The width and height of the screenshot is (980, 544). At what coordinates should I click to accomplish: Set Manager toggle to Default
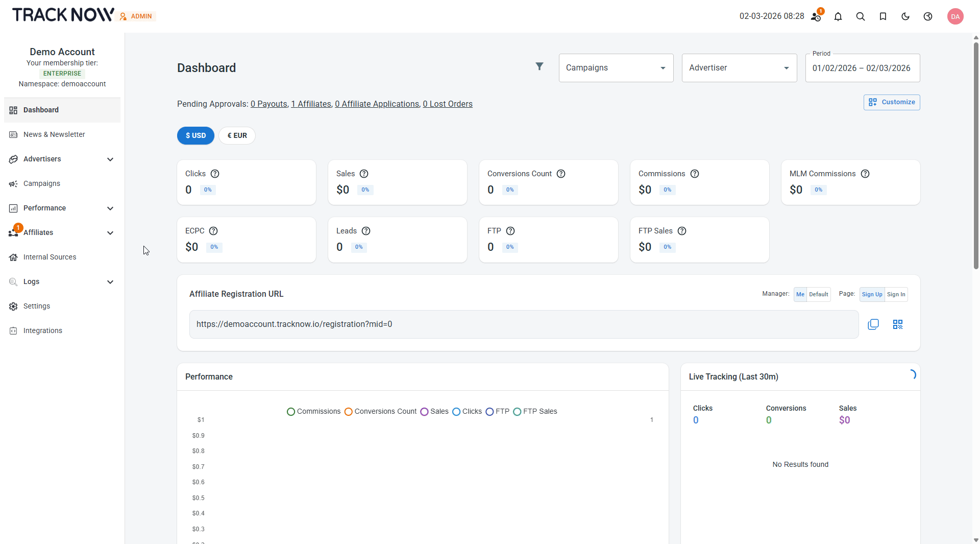[x=818, y=294]
